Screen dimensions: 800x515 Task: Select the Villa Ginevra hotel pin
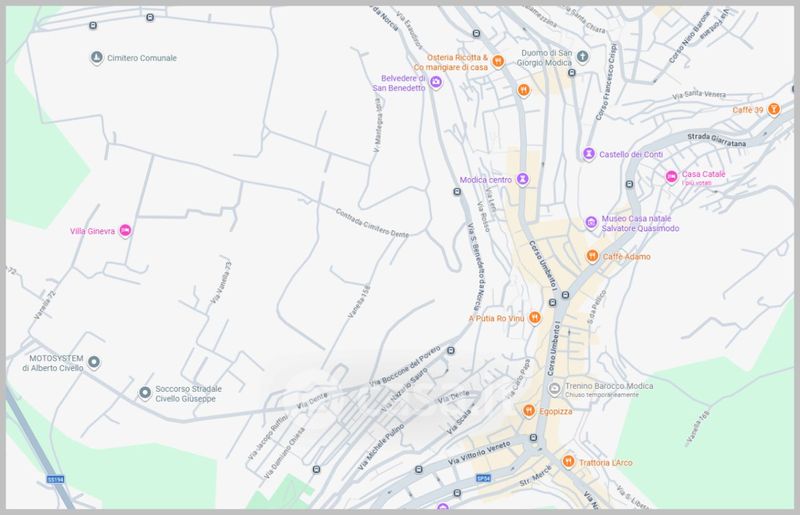coord(125,231)
